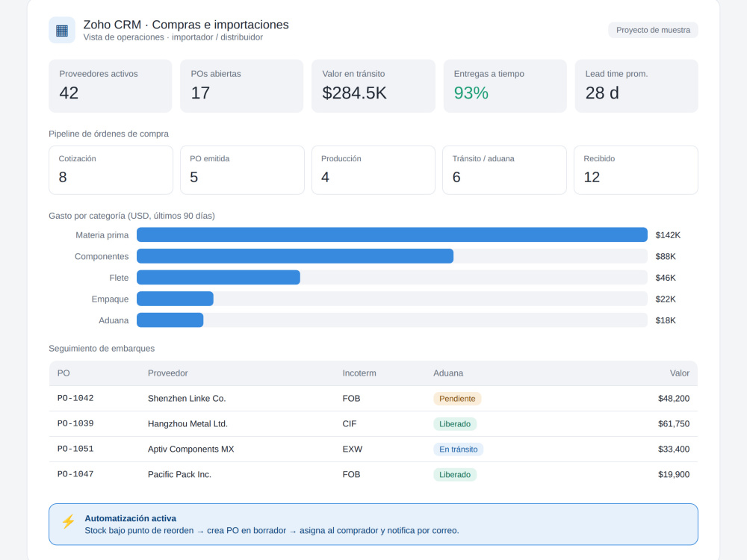
Task: Select the Producción pipeline stage
Action: click(373, 170)
